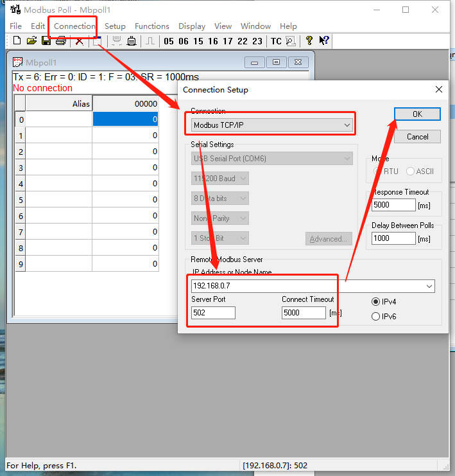Click Cancel in Connection Setup dialog

(417, 136)
